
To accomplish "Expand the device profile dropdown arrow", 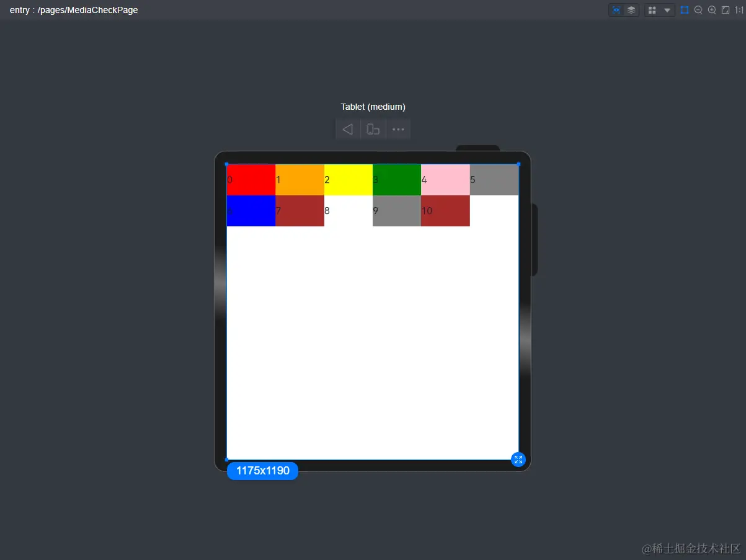I will pos(667,10).
